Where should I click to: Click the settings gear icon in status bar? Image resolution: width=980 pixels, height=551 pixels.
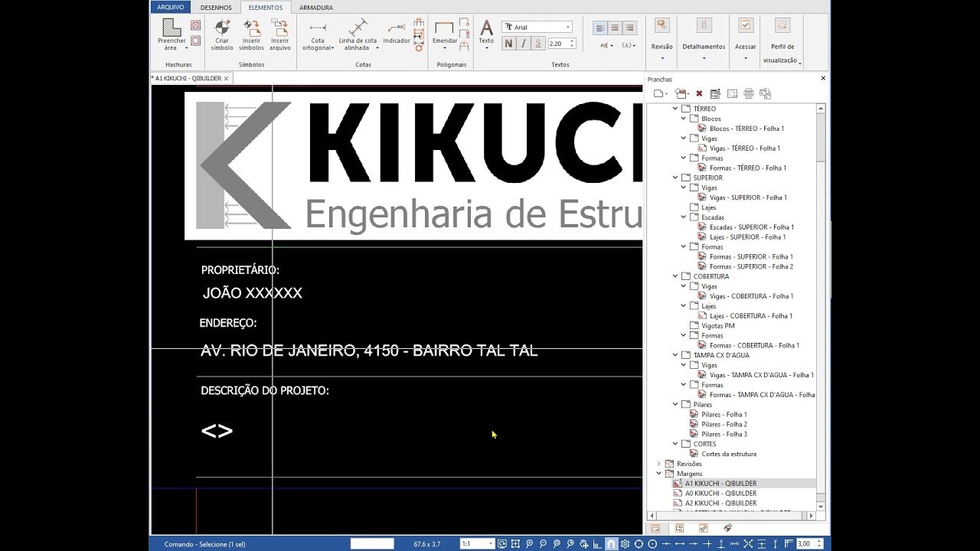click(x=625, y=544)
